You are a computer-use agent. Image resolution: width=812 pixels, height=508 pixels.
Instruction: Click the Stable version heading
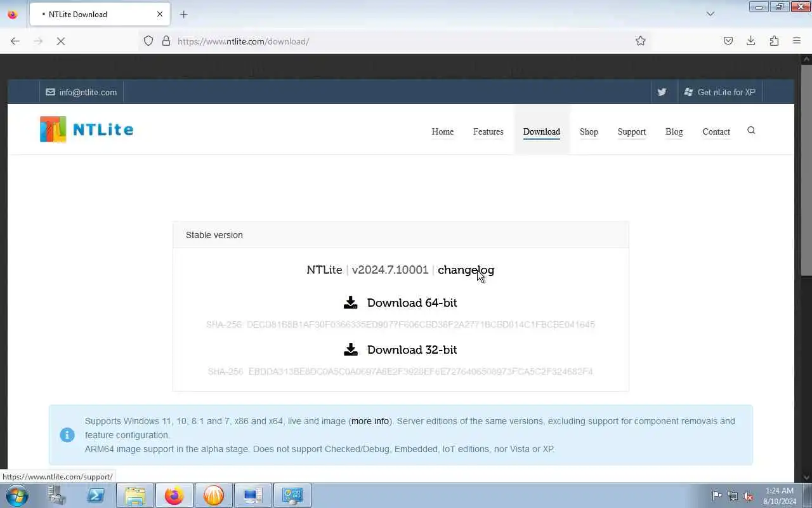tap(214, 235)
